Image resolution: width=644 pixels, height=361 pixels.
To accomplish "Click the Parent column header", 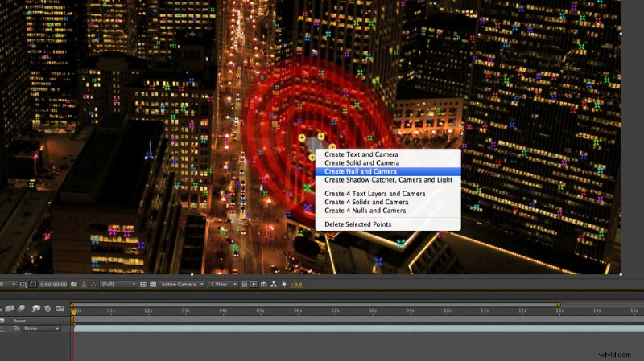I will [19, 321].
